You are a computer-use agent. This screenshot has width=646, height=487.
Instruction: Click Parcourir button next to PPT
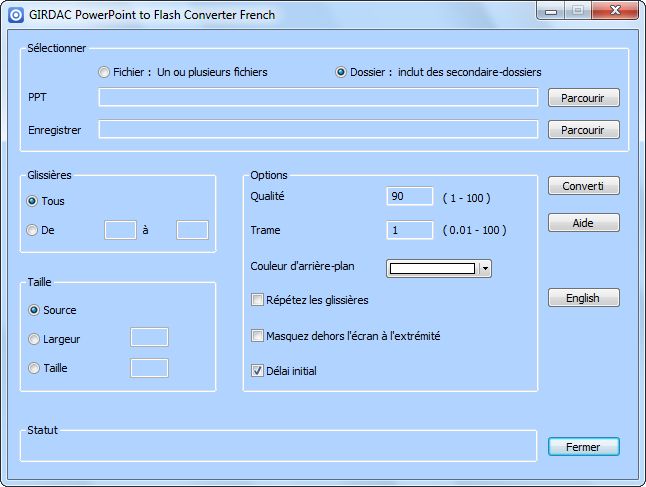click(x=583, y=98)
